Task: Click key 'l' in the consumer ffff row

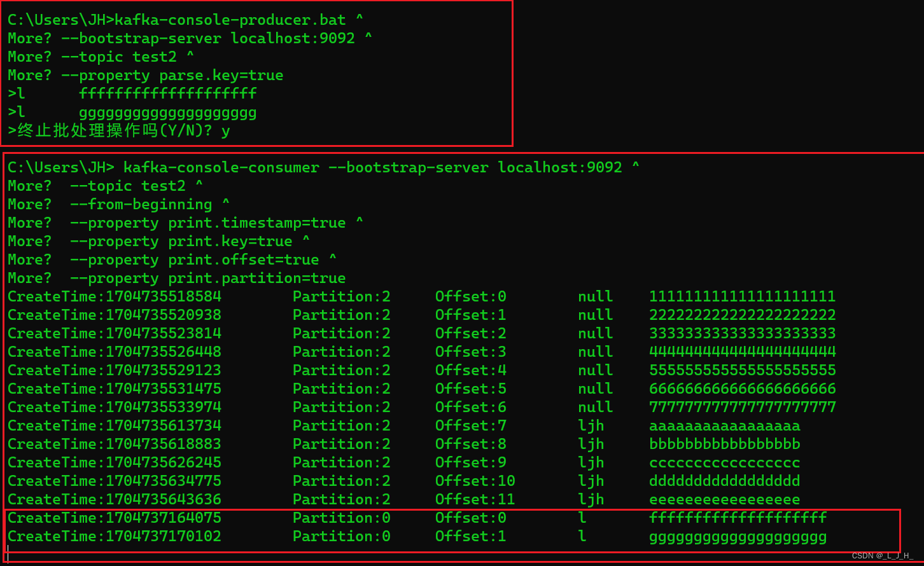Action: point(582,518)
